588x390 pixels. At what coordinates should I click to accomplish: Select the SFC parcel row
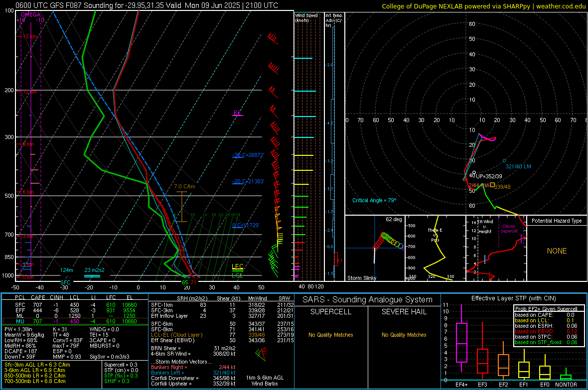point(75,305)
